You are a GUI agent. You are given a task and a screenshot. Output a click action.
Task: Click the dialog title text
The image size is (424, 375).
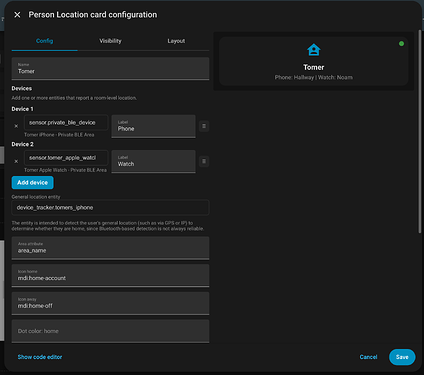93,15
